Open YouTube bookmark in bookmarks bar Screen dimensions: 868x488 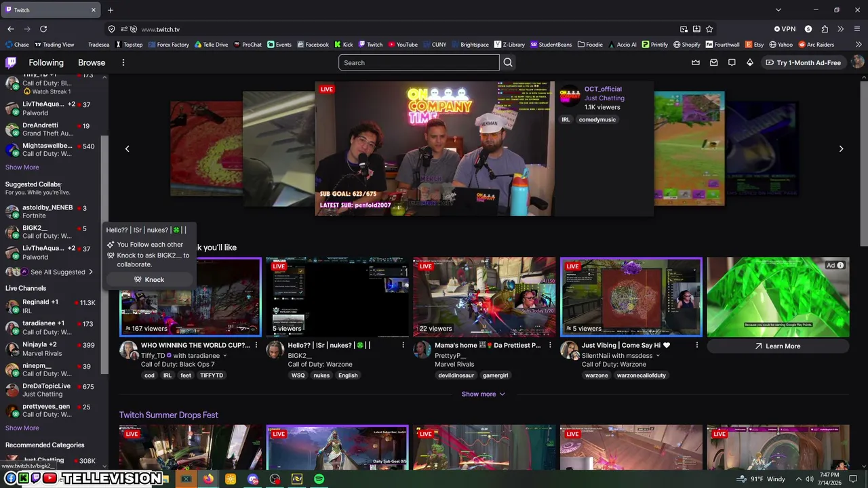(x=402, y=45)
